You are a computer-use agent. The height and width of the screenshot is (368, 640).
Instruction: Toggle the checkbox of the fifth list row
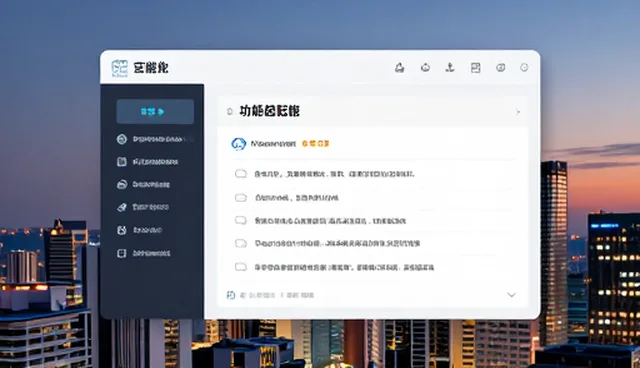pos(241,267)
